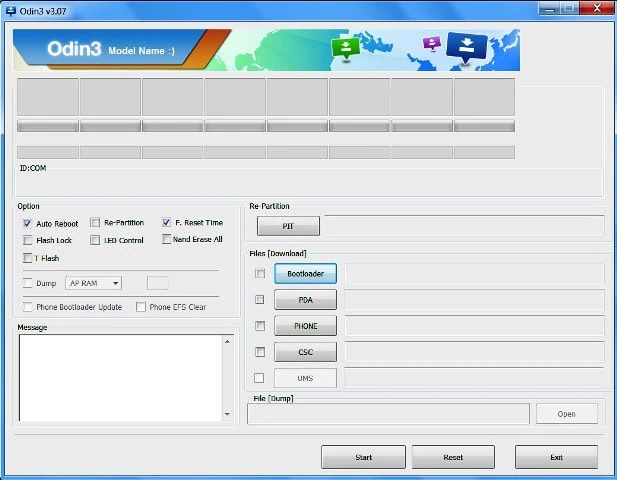Click the CSC file path field
The width and height of the screenshot is (617, 480).
point(474,352)
